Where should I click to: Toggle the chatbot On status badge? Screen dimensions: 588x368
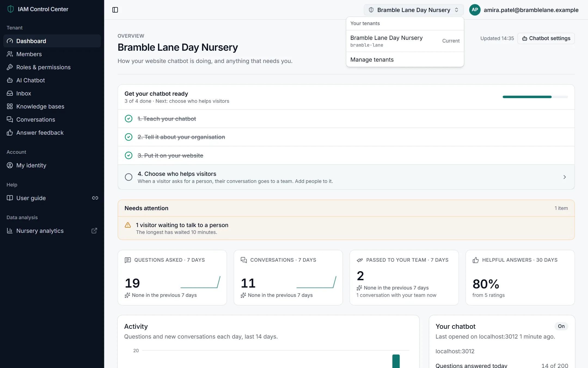click(561, 326)
